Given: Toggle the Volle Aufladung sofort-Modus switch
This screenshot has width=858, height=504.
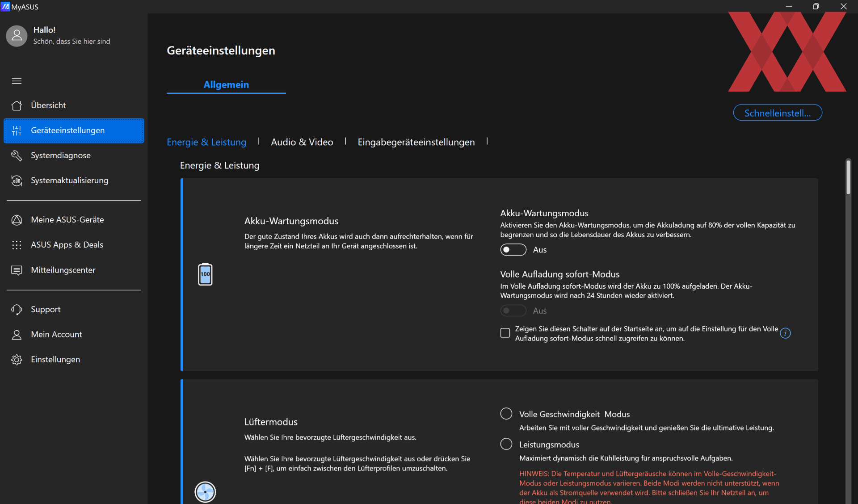Looking at the screenshot, I should click(513, 311).
